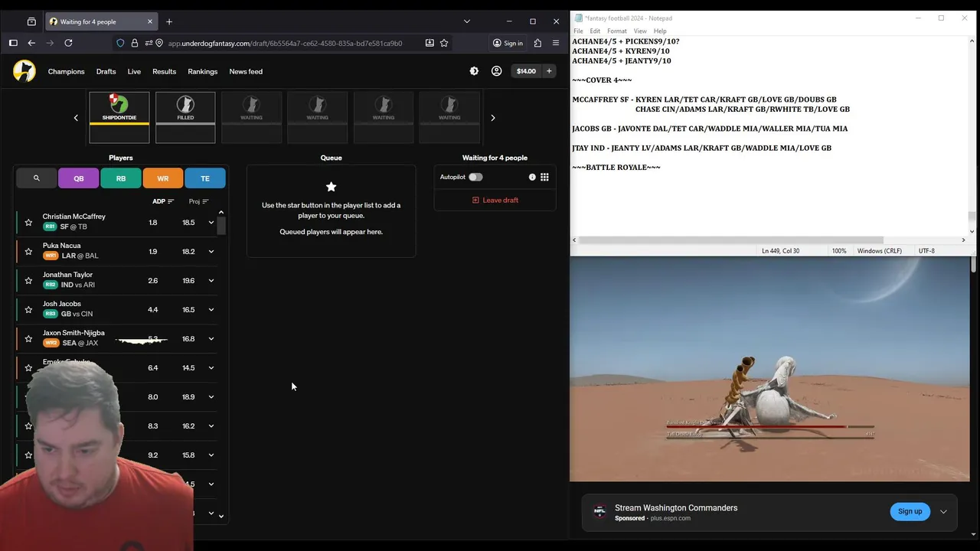Sort players by ADP column

click(x=163, y=201)
